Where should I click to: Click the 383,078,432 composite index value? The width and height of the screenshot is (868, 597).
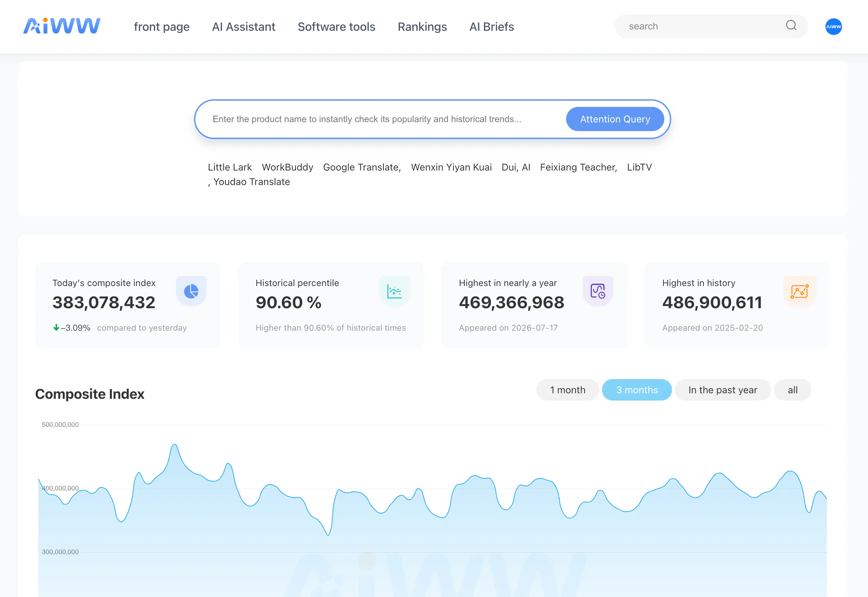pyautogui.click(x=104, y=302)
